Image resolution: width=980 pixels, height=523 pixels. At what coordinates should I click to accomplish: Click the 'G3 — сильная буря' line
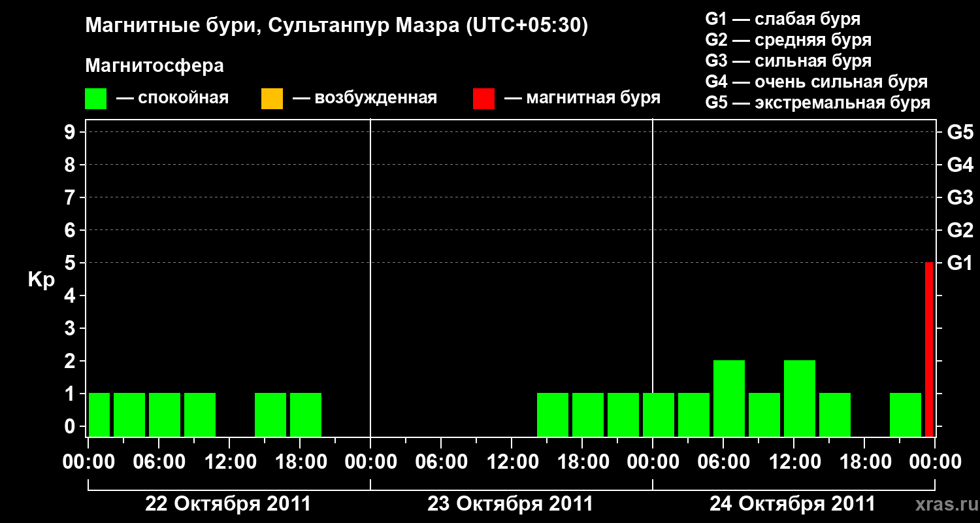tap(788, 61)
